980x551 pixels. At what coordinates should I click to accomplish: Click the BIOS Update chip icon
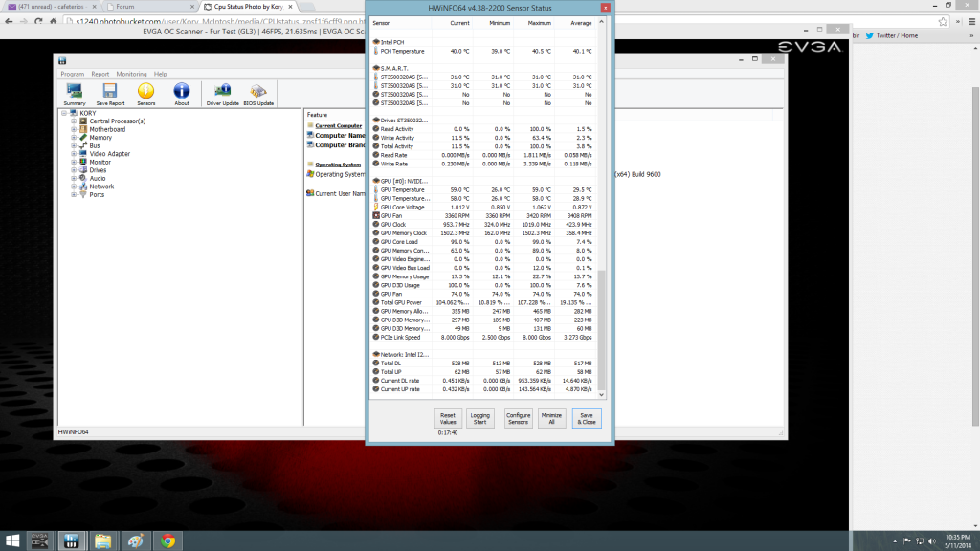pos(258,93)
